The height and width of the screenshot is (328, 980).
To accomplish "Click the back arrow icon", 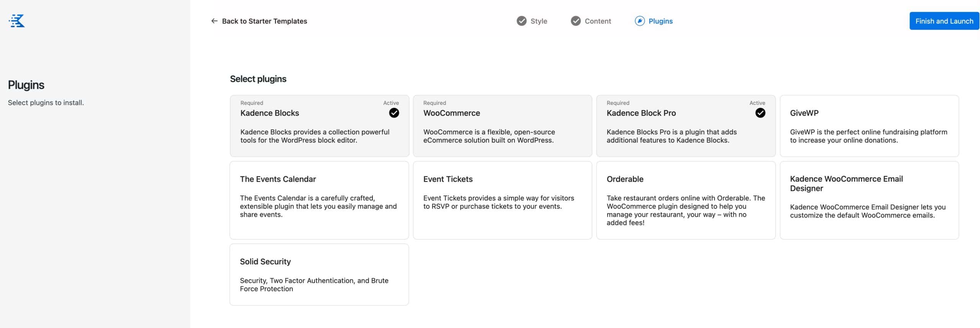I will coord(214,21).
